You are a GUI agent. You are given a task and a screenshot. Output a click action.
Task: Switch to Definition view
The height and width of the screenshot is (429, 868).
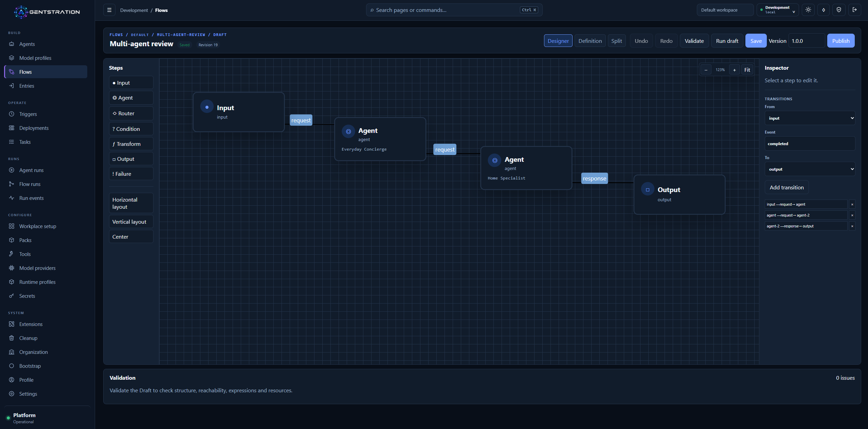coord(590,41)
